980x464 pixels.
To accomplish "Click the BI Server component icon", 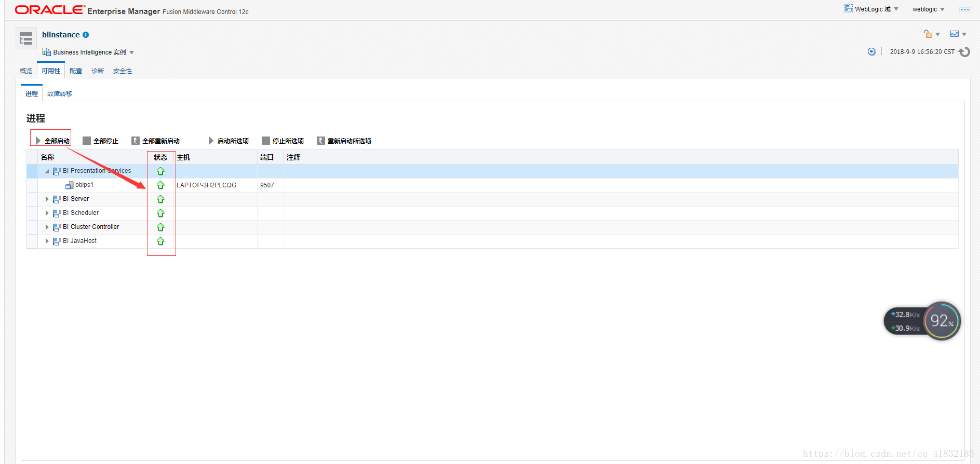I will point(57,199).
